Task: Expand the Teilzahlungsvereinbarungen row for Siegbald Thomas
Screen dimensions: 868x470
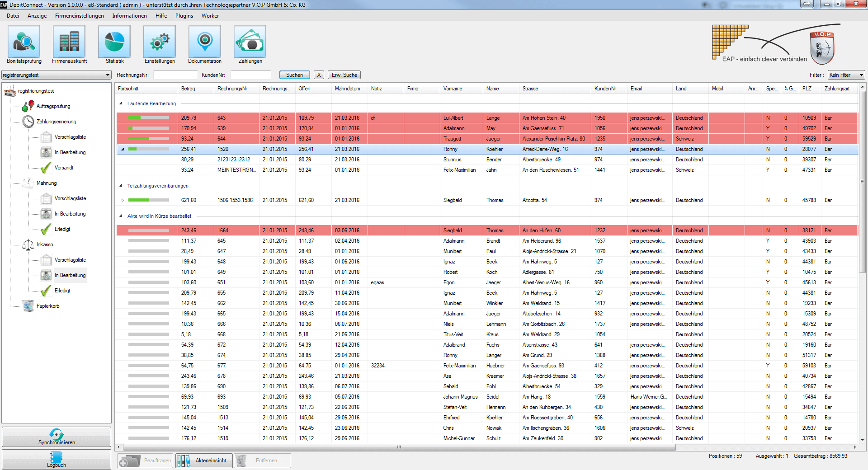Action: pos(123,200)
